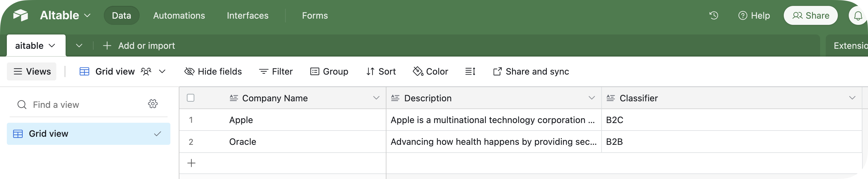The image size is (868, 179).
Task: Open the Filter menu
Action: 276,71
